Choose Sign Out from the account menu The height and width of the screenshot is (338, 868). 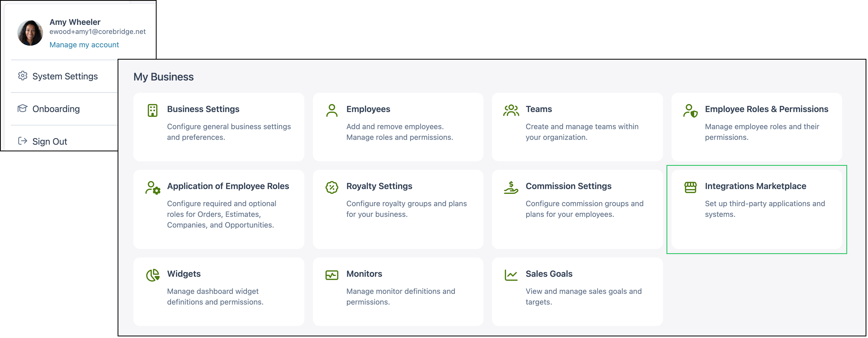(x=49, y=142)
